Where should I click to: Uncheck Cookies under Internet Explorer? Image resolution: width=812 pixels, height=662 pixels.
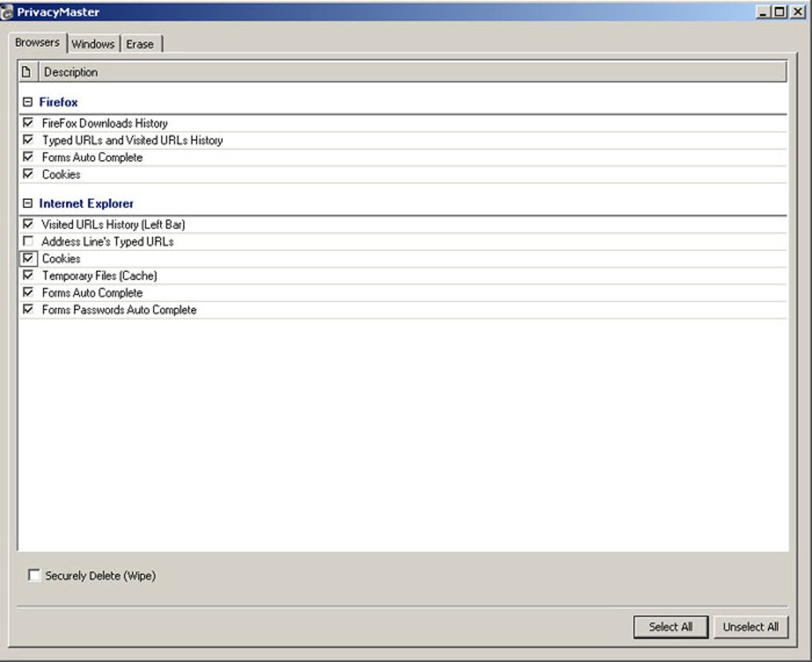29,258
